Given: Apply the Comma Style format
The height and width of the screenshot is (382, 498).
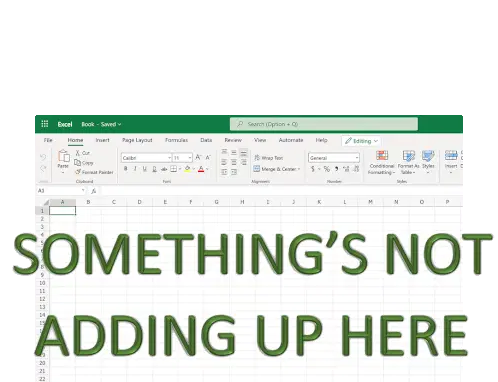Looking at the screenshot, I should 337,169.
